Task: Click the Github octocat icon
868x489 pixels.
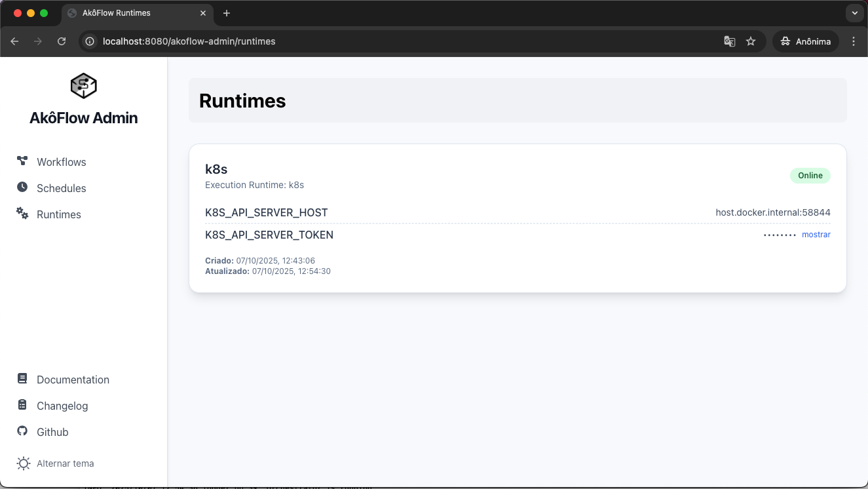Action: (22, 431)
